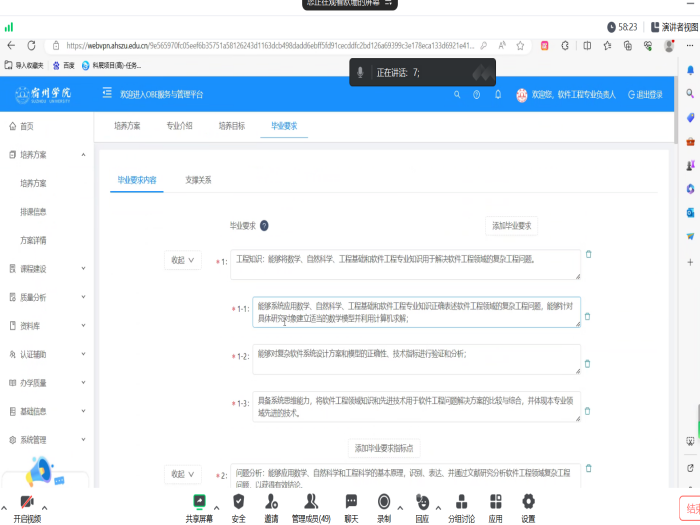Screen dimensions: 700x525
Task: Click the delete icon beside requirement 1
Action: [x=588, y=255]
